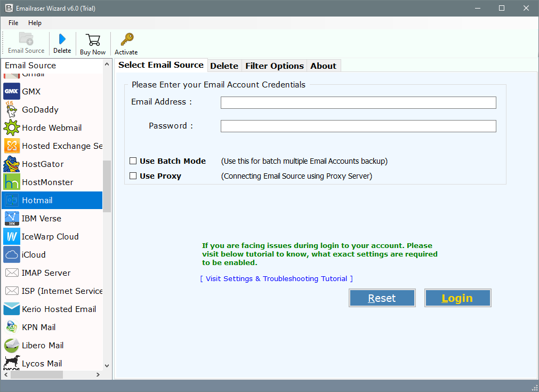Select the Hosted Exchange Server icon
Image resolution: width=539 pixels, height=392 pixels.
(x=12, y=146)
